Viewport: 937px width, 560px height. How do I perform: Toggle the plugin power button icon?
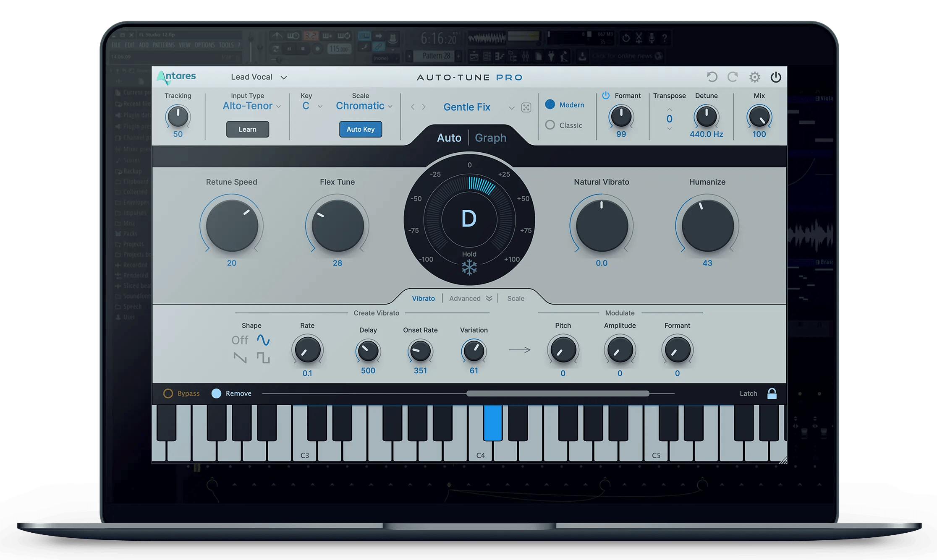pos(776,77)
